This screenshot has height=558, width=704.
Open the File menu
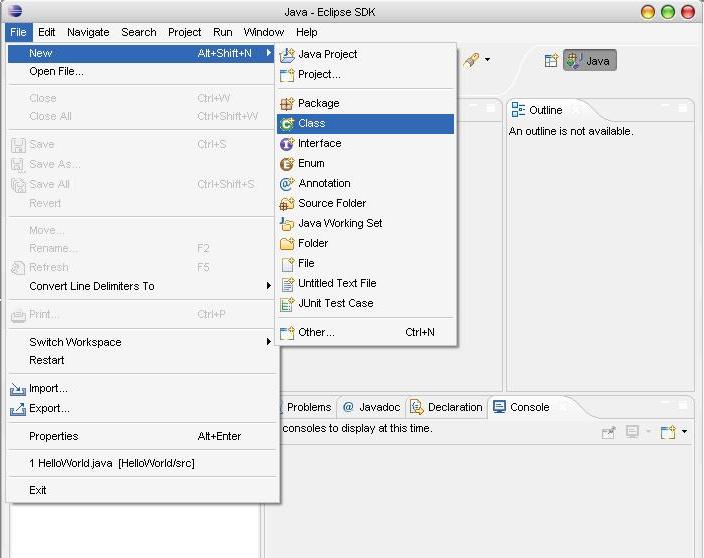coord(18,32)
